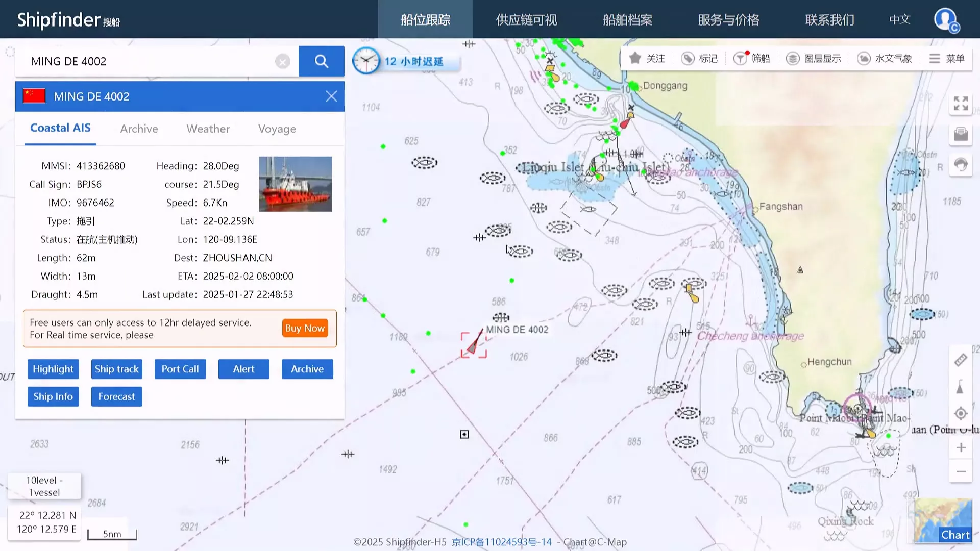Clear the search field with X
This screenshot has height=551, width=980.
point(282,62)
